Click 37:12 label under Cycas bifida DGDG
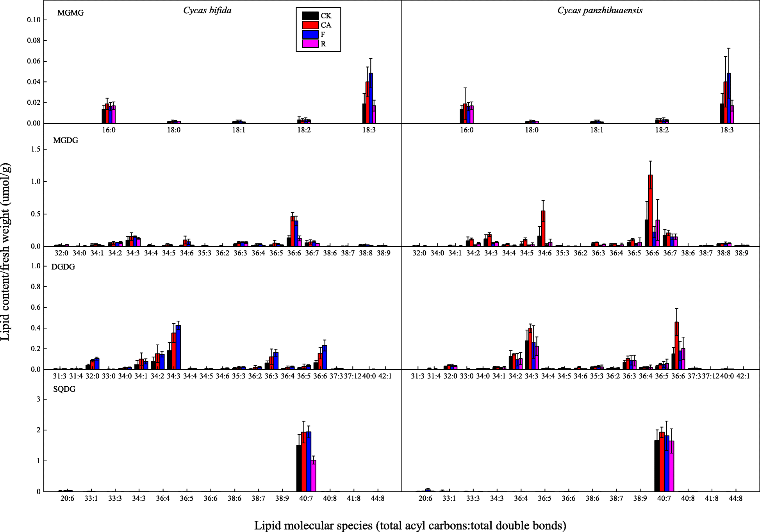Viewport: 760px width, 532px height. [352, 376]
